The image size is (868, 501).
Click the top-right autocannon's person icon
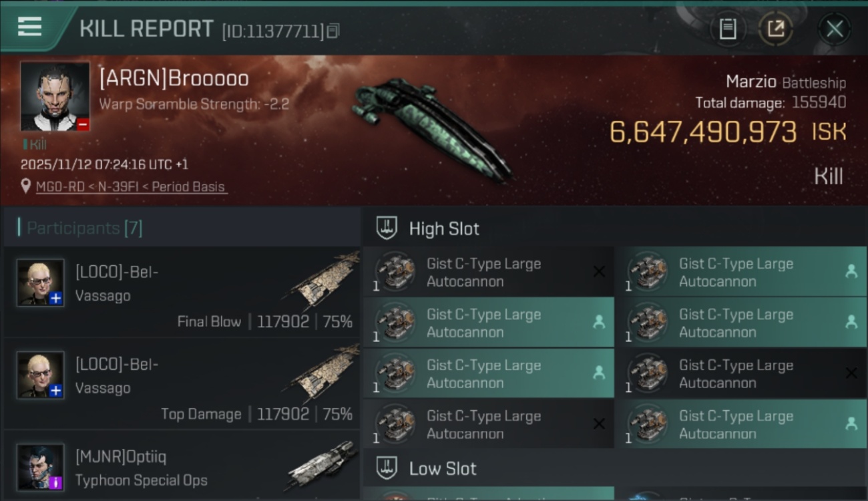point(851,271)
